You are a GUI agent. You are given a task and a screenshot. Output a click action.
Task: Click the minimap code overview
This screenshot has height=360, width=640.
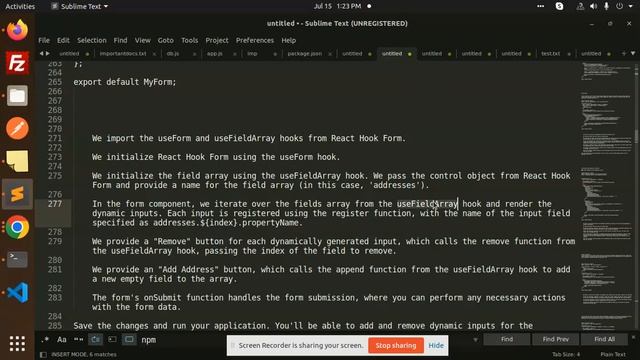click(x=606, y=196)
